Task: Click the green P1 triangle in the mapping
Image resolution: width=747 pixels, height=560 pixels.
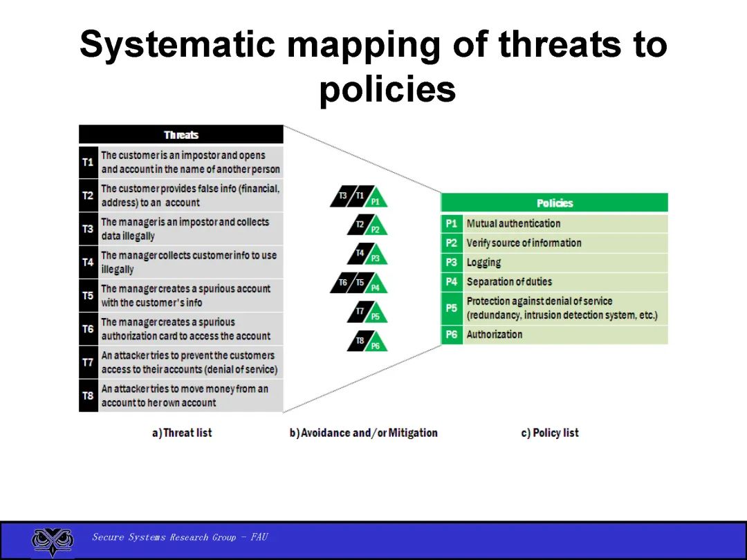Action: point(376,198)
